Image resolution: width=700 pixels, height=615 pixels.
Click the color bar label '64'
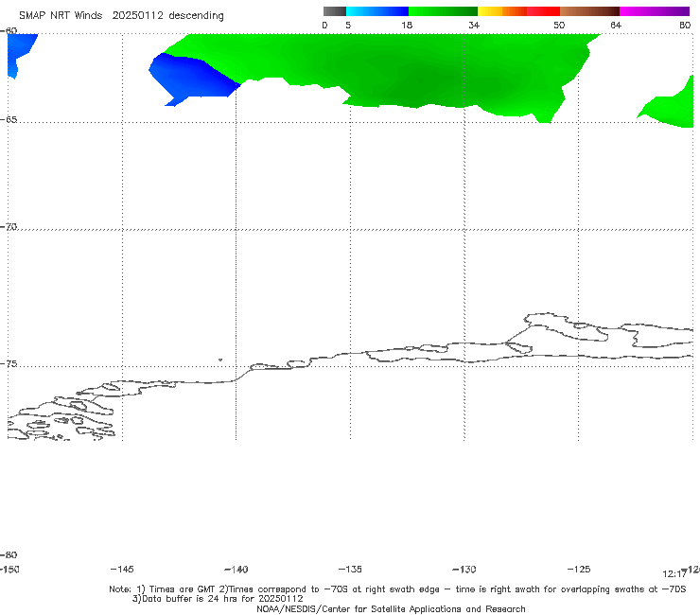(x=616, y=26)
